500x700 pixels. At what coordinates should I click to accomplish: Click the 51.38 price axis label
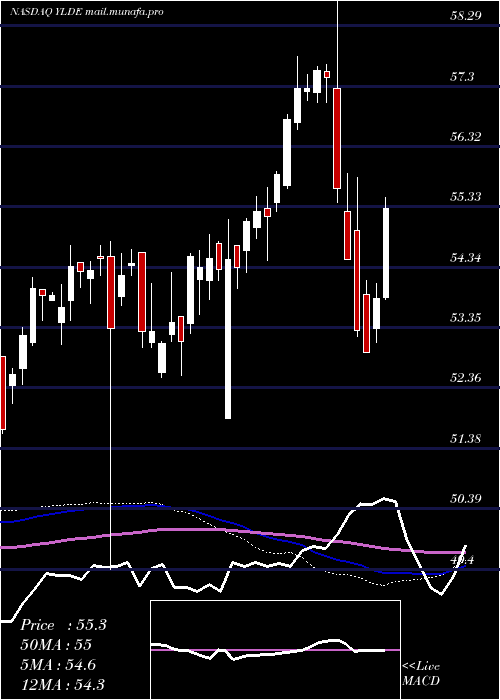[465, 439]
